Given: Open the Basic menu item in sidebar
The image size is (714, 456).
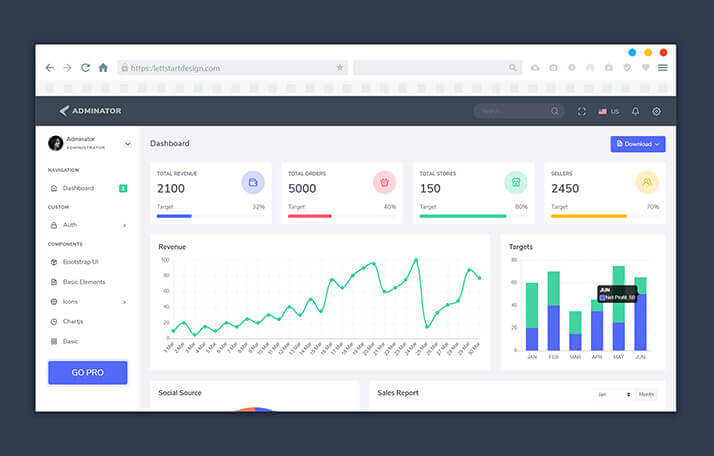Looking at the screenshot, I should (87, 341).
